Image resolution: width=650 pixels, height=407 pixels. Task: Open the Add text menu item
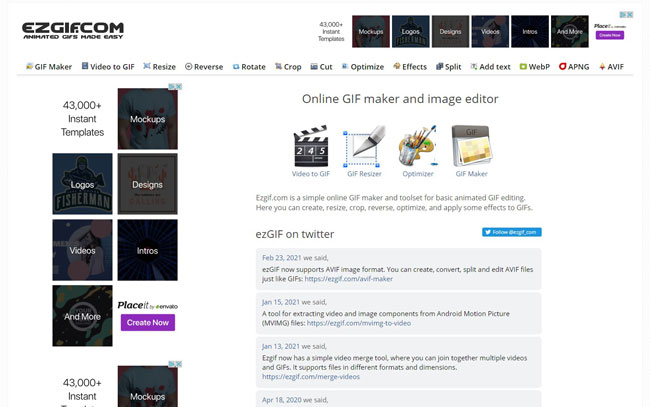point(490,67)
